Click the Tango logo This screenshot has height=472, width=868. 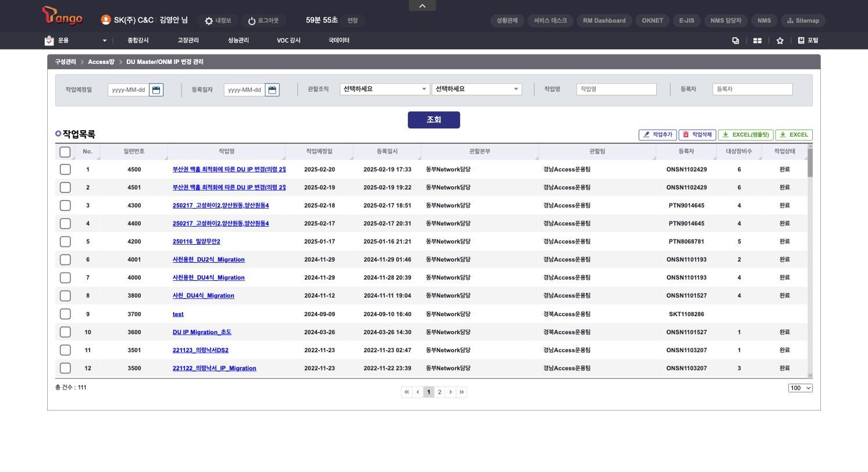[x=62, y=16]
